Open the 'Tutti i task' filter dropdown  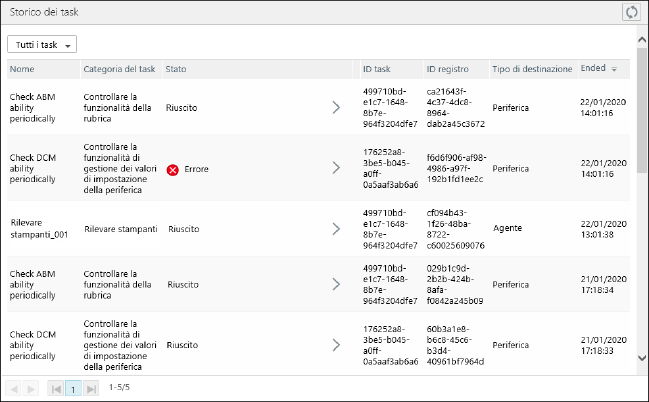tap(42, 45)
